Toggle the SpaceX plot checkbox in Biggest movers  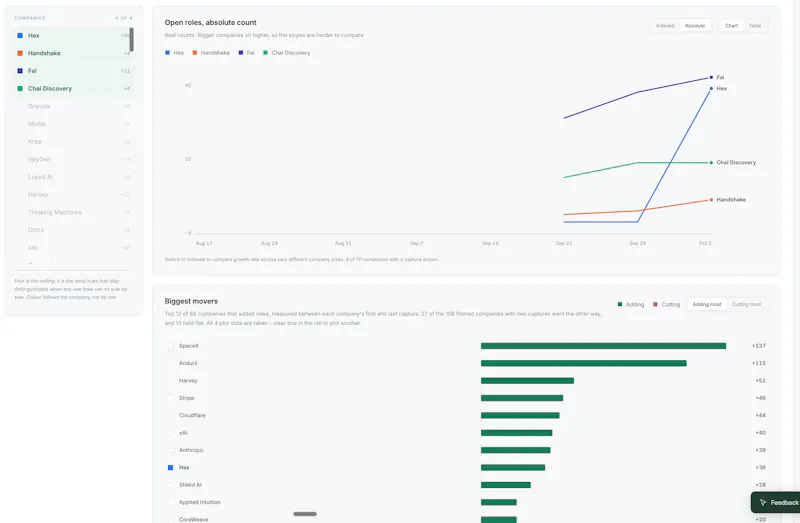coord(170,346)
